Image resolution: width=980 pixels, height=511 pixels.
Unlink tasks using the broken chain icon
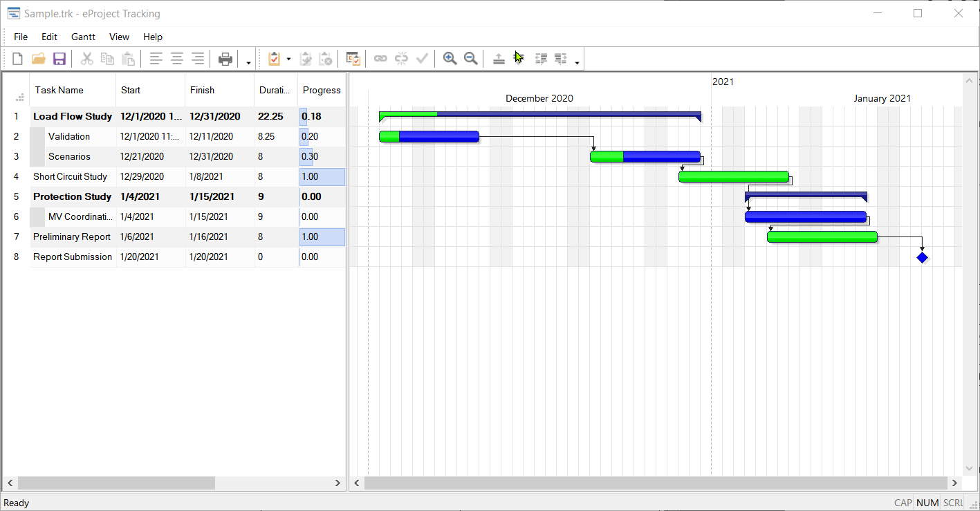(401, 58)
